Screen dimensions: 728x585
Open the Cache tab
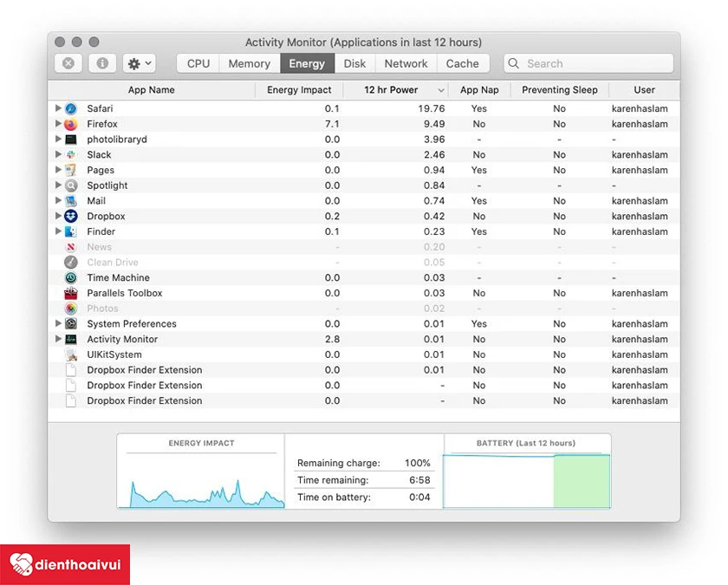[463, 63]
